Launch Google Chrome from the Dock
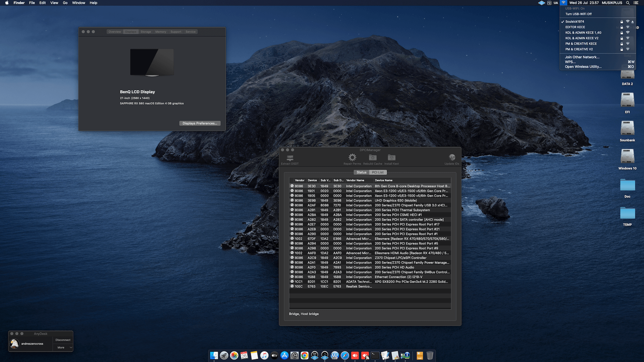This screenshot has height=362, width=644. [305, 355]
